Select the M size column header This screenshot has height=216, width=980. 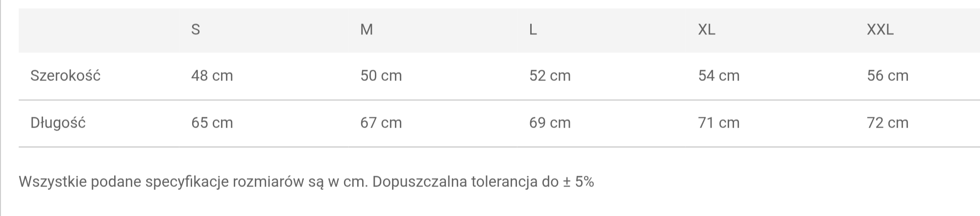367,30
